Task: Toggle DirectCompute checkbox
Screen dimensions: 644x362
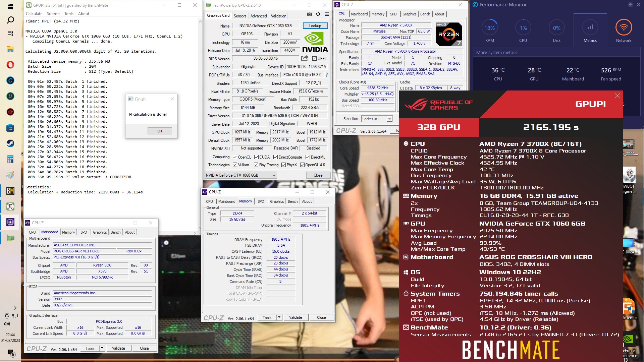Action: [x=275, y=157]
